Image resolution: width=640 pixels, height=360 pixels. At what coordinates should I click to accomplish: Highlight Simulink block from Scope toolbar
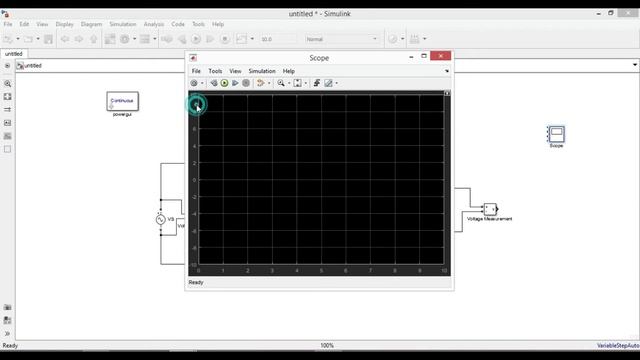(260, 83)
